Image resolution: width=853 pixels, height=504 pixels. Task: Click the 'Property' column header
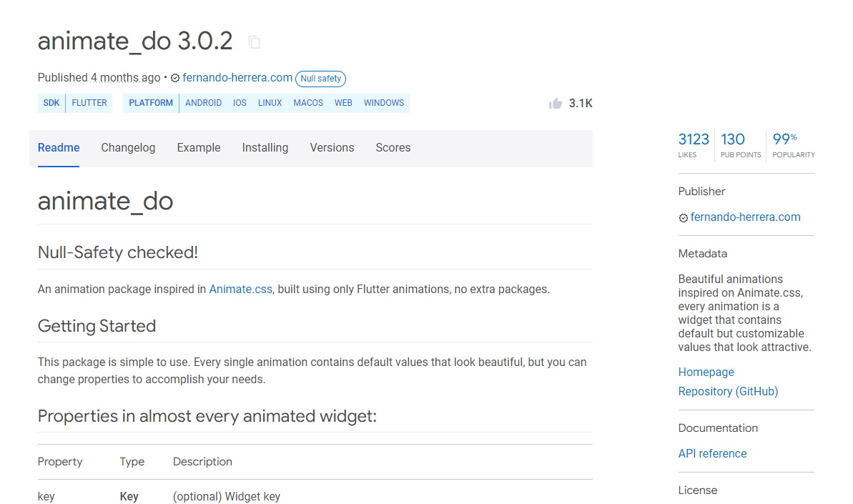pos(60,462)
